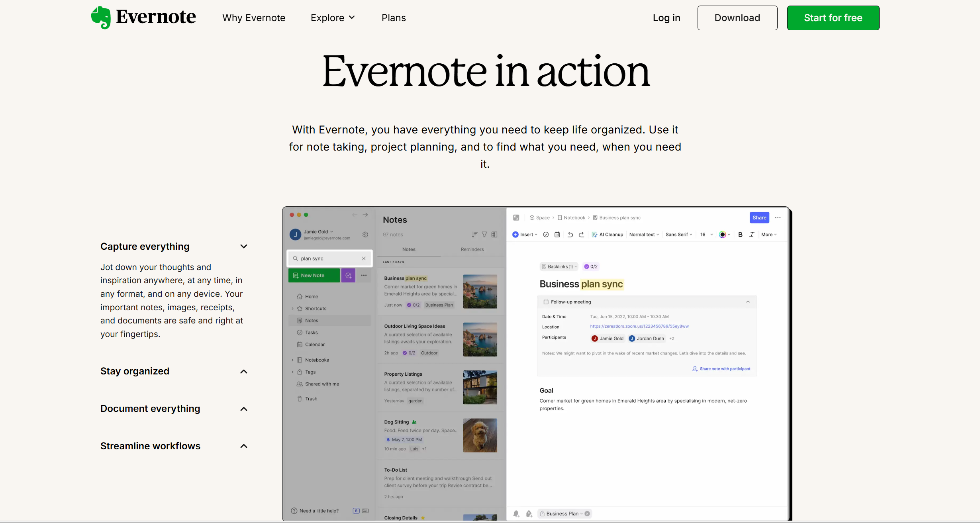This screenshot has width=980, height=523.
Task: Undo the last edit in the note
Action: pos(570,235)
